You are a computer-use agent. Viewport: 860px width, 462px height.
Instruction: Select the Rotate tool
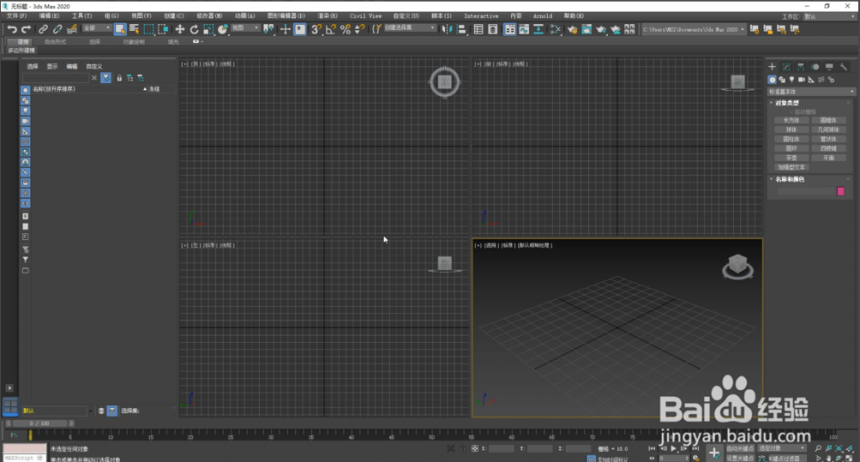pyautogui.click(x=194, y=29)
